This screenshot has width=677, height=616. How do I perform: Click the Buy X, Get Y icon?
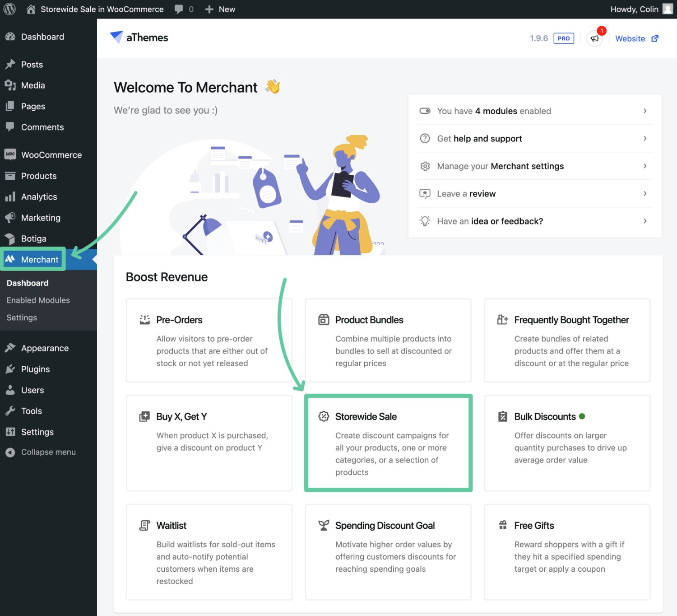(x=144, y=416)
